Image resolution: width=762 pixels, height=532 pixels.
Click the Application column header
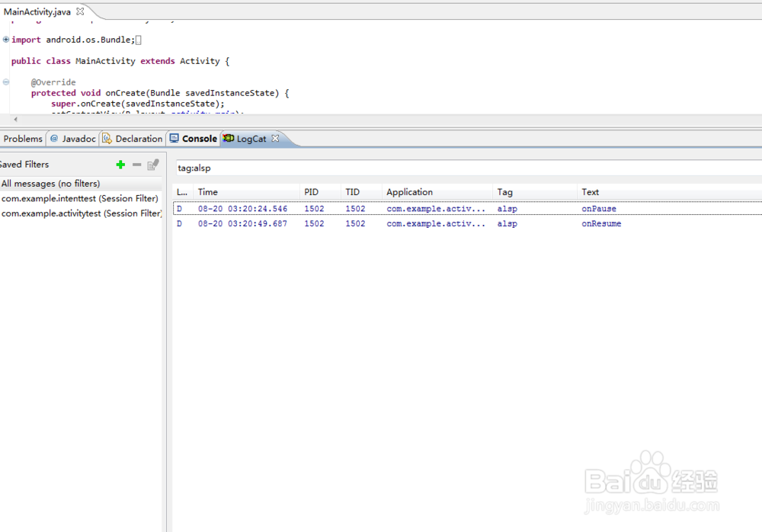[437, 191]
